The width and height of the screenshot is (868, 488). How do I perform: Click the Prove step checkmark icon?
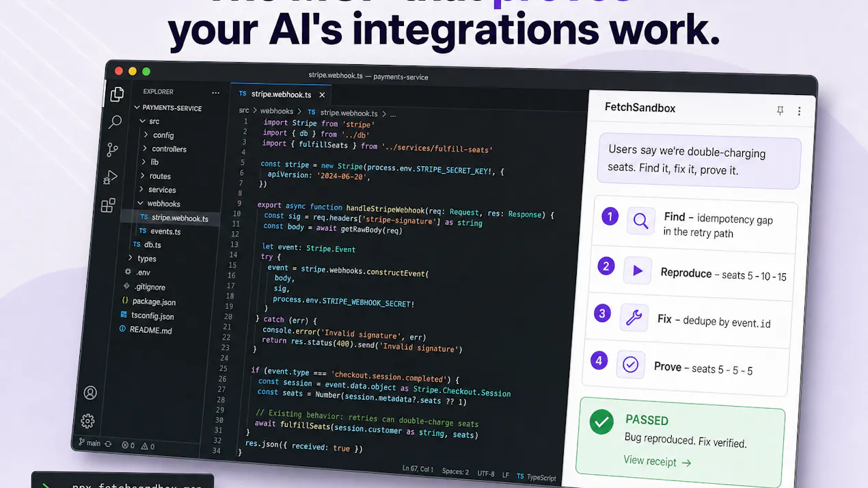click(631, 364)
